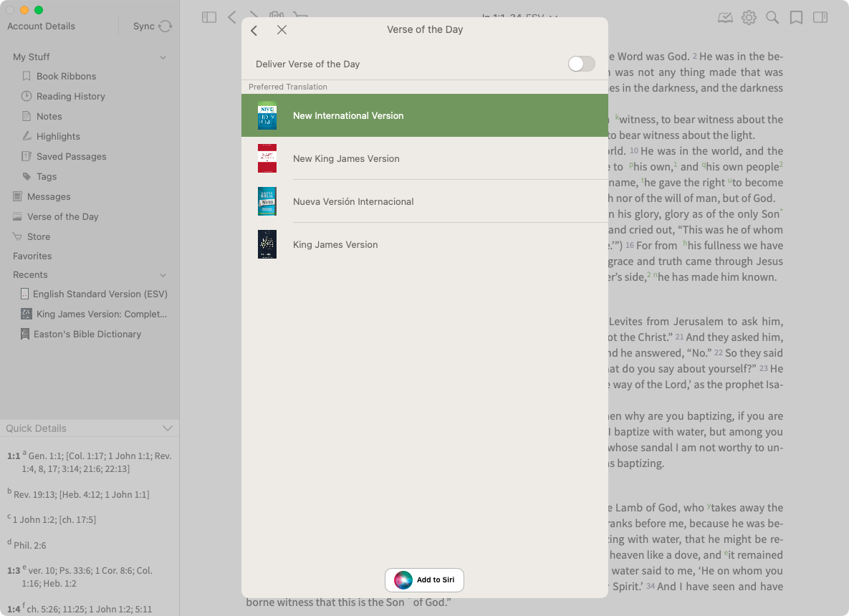Click the Nueva Versión Internacional cover thumbnail
The image size is (849, 616).
267,201
